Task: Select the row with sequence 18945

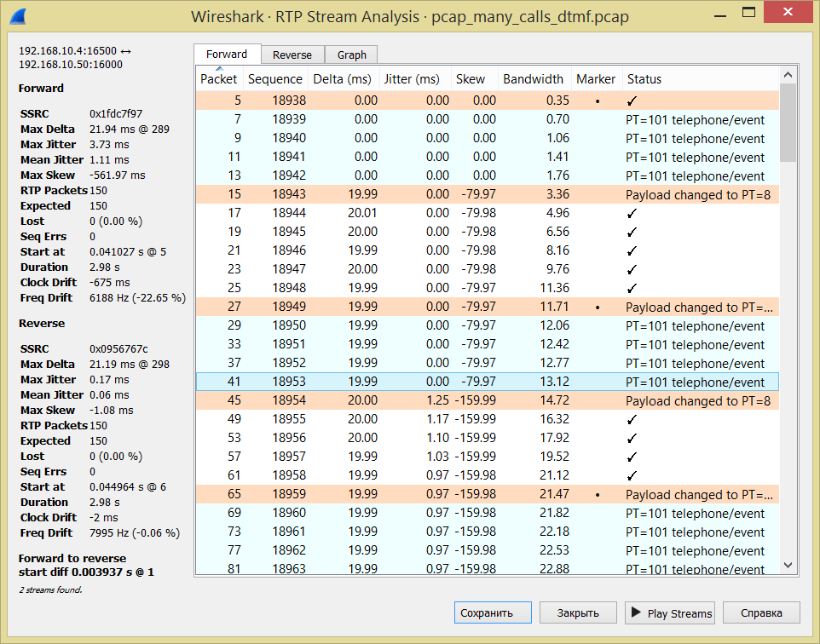Action: coord(488,232)
